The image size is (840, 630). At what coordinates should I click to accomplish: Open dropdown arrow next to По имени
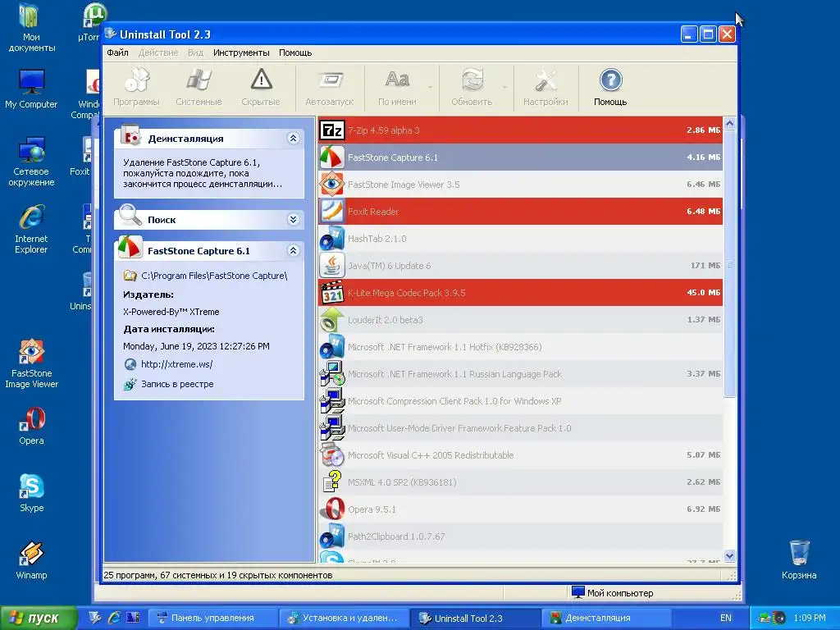point(430,87)
